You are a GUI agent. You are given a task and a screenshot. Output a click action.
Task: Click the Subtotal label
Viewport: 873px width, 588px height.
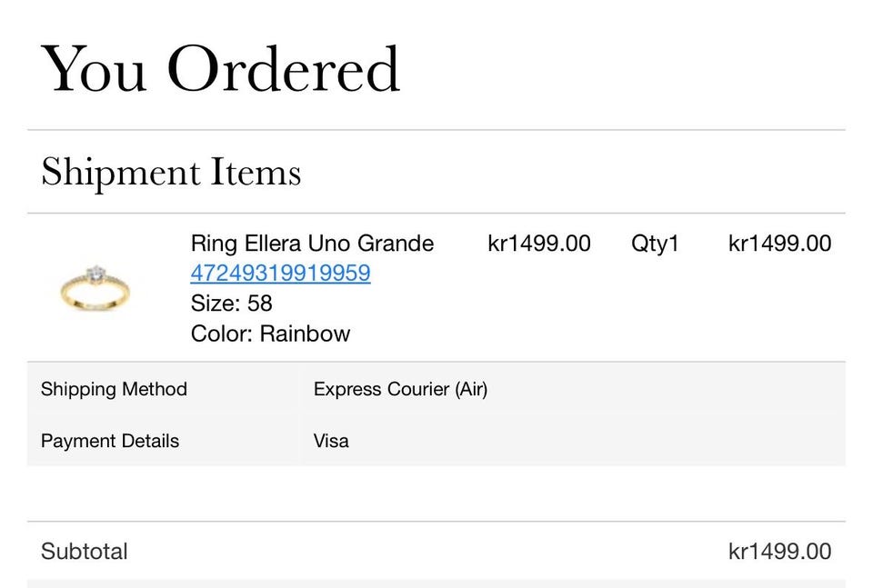click(85, 552)
